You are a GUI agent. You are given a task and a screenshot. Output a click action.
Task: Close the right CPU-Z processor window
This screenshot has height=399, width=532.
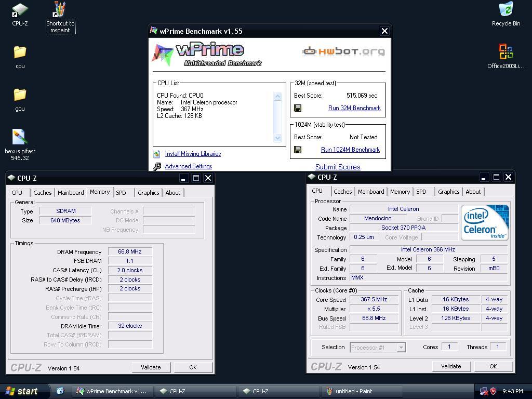(508, 177)
